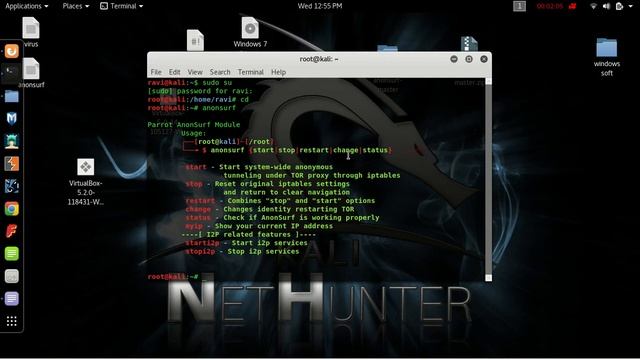Click the 'Parrot AnonSurf Module' line
Viewport: 640px width, 360px height.
click(194, 124)
